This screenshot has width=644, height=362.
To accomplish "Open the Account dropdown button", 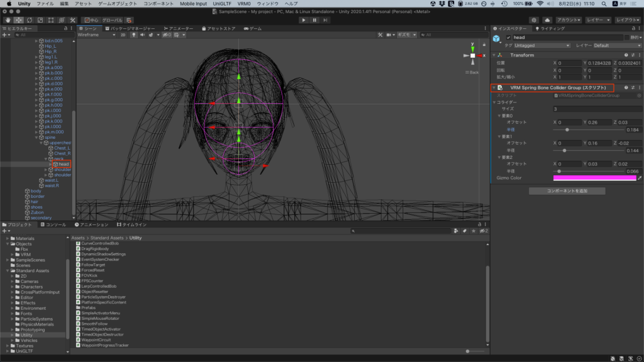I will [x=568, y=20].
